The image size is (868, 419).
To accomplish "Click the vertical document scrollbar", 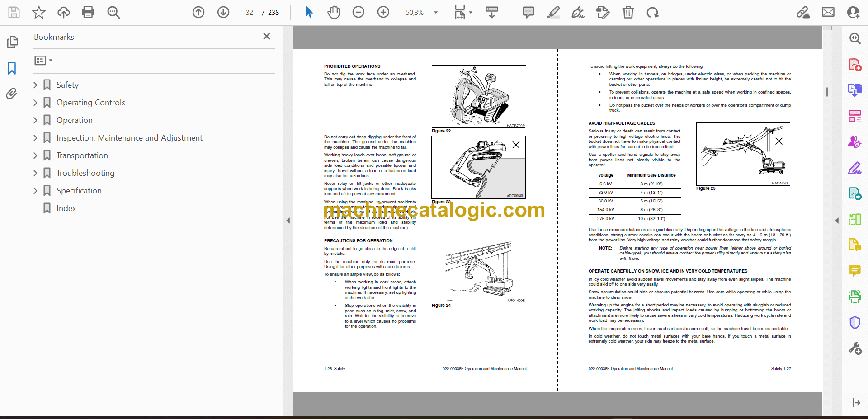I will coord(827,92).
